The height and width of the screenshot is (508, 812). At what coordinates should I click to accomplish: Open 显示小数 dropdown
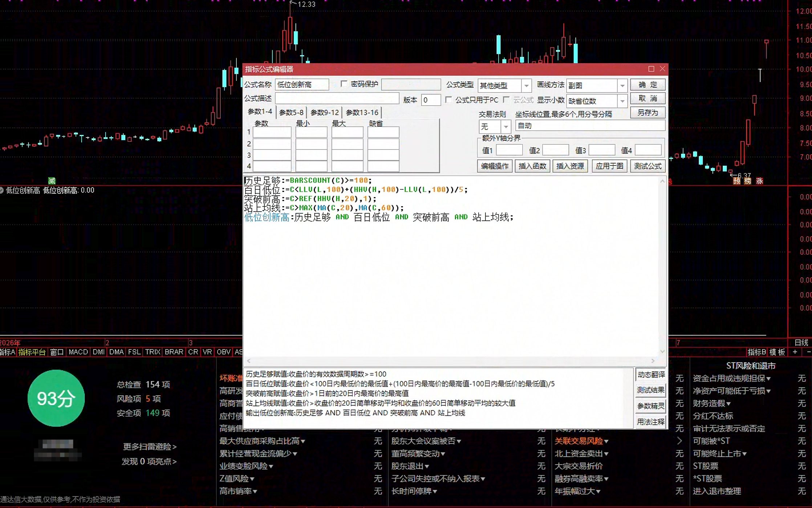point(622,101)
